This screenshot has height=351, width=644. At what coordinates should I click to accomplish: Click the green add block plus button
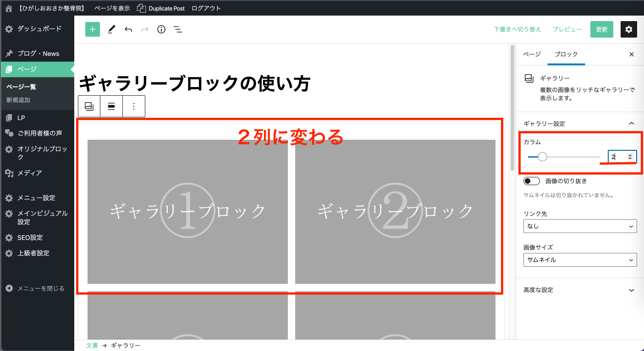click(x=93, y=29)
